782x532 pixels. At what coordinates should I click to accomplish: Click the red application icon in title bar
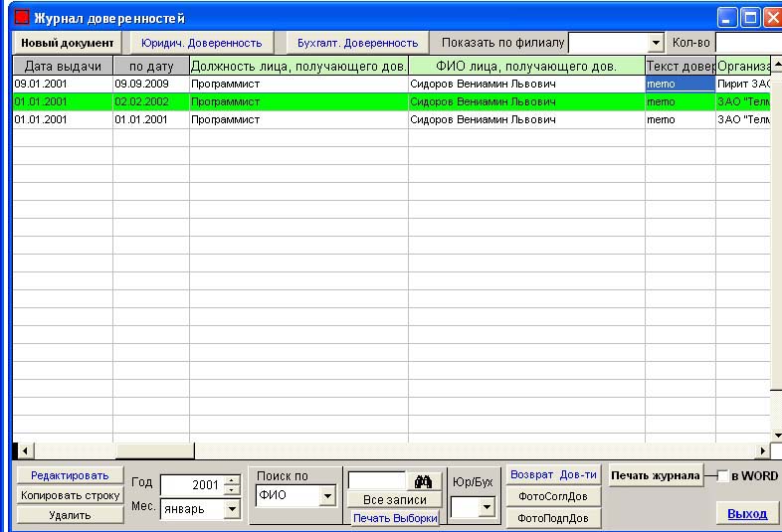[21, 18]
